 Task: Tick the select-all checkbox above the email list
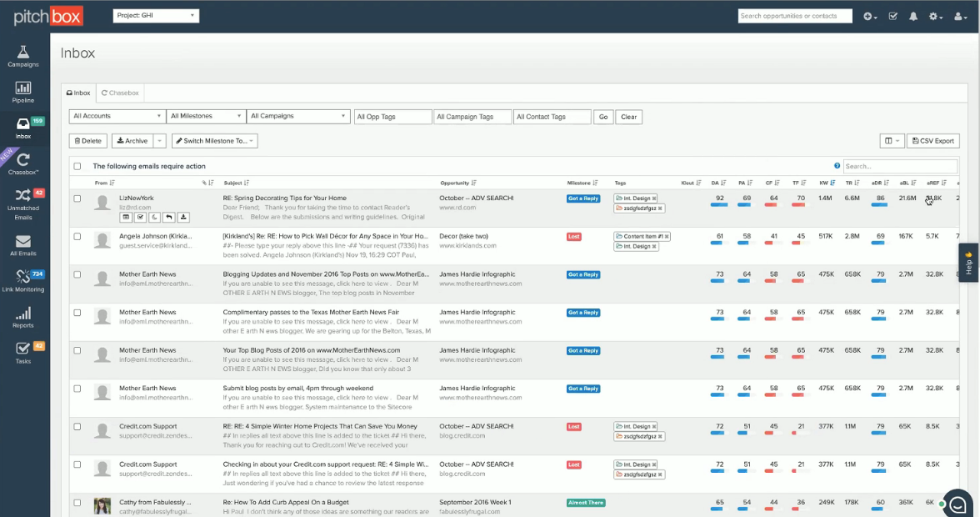(77, 165)
